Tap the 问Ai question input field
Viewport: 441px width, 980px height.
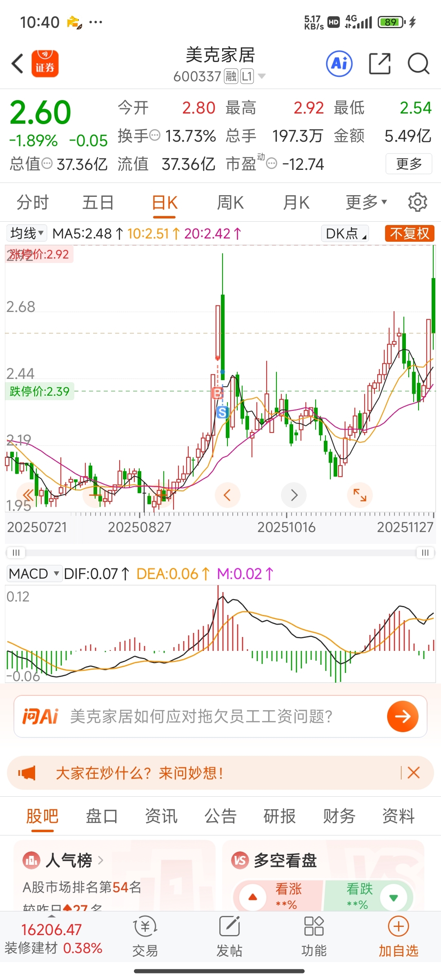pyautogui.click(x=220, y=716)
